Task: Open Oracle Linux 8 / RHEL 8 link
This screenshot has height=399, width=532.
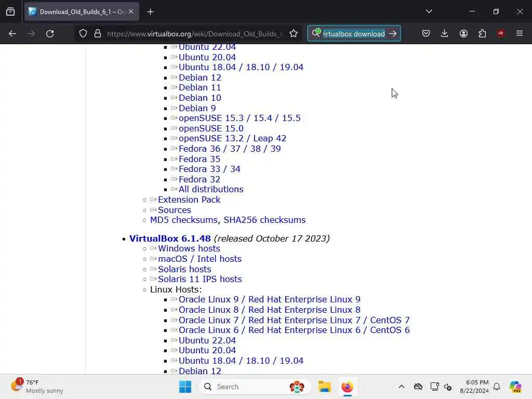Action: pos(270,310)
